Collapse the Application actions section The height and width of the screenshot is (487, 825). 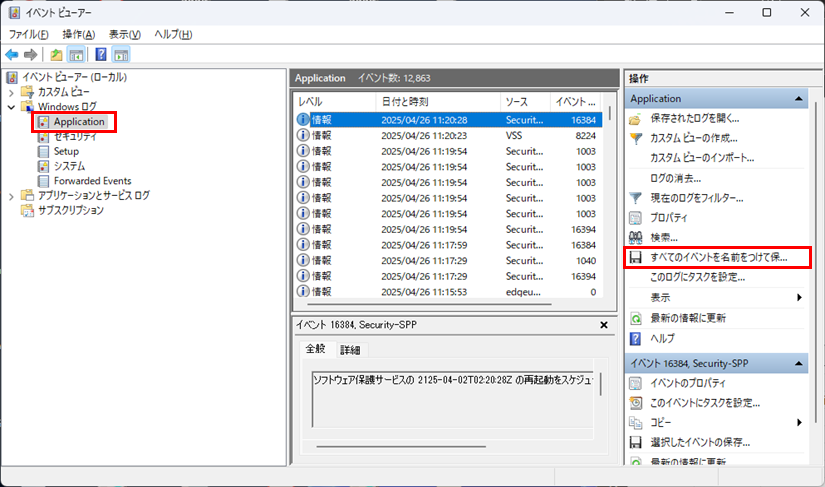799,99
